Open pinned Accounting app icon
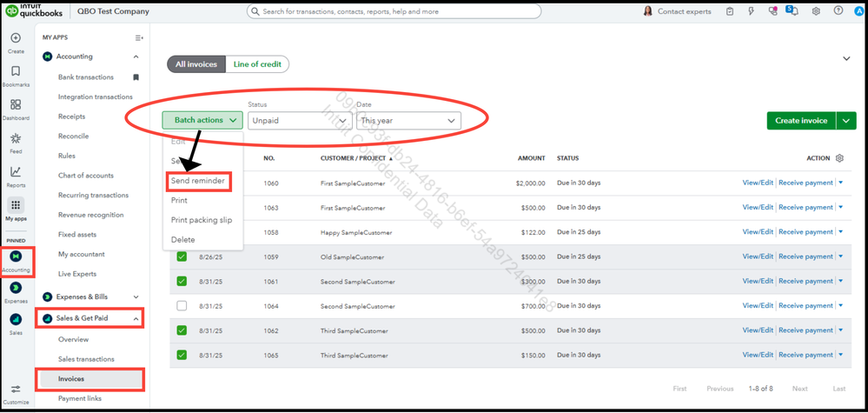The height and width of the screenshot is (413, 868). click(x=16, y=256)
